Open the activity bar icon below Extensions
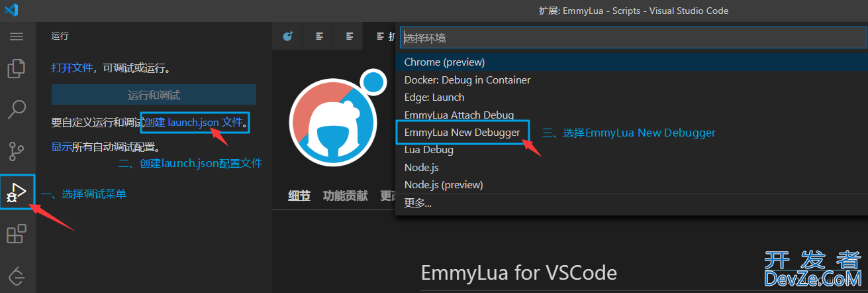The width and height of the screenshot is (868, 293). tap(17, 275)
